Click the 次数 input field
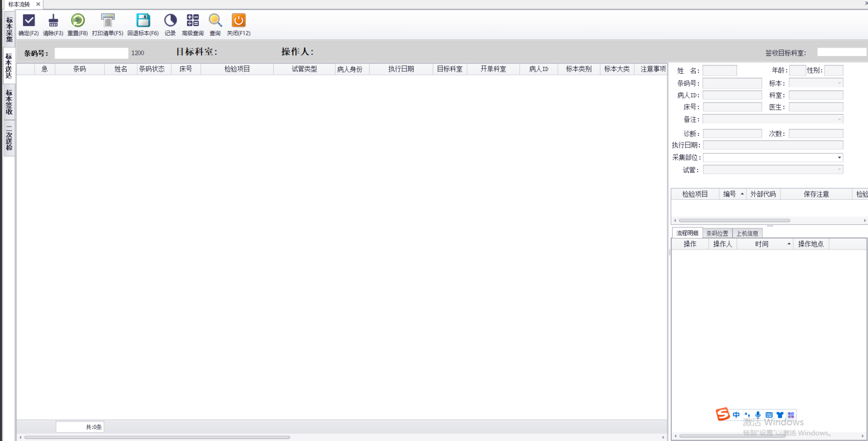 (816, 133)
